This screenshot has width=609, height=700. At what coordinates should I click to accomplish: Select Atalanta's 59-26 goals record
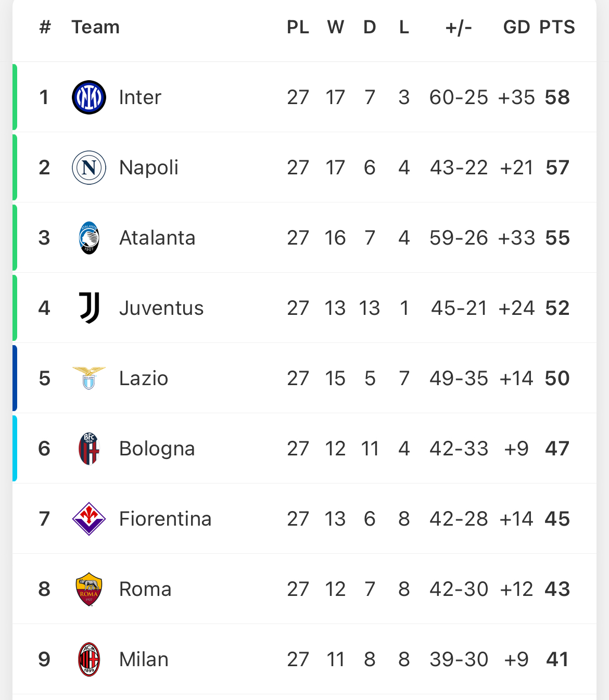pos(459,238)
